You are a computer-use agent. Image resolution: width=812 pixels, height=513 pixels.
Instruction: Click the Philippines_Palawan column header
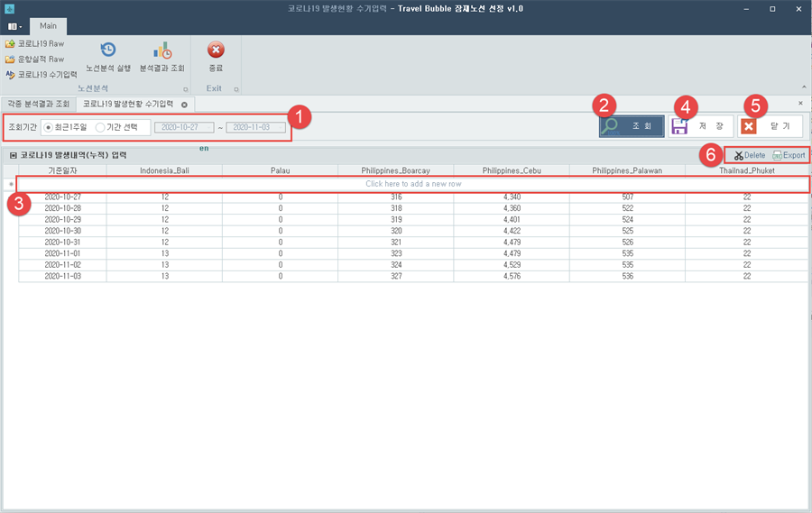627,170
